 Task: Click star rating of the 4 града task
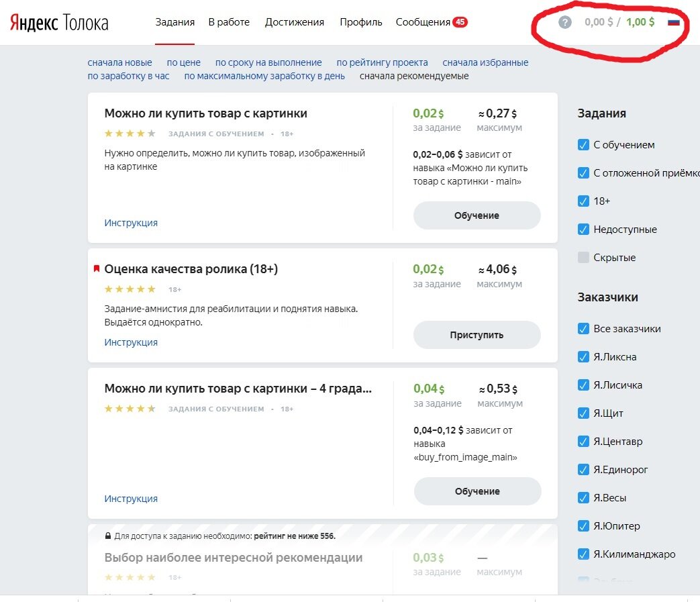coord(130,409)
